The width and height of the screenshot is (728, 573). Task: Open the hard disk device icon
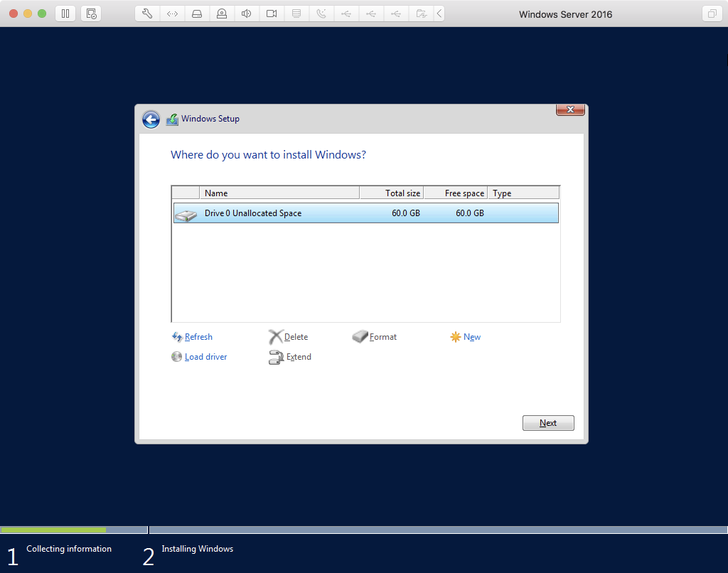(197, 14)
